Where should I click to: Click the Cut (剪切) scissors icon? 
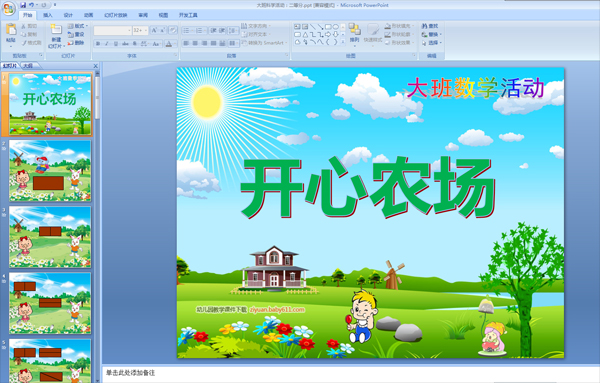pyautogui.click(x=23, y=26)
